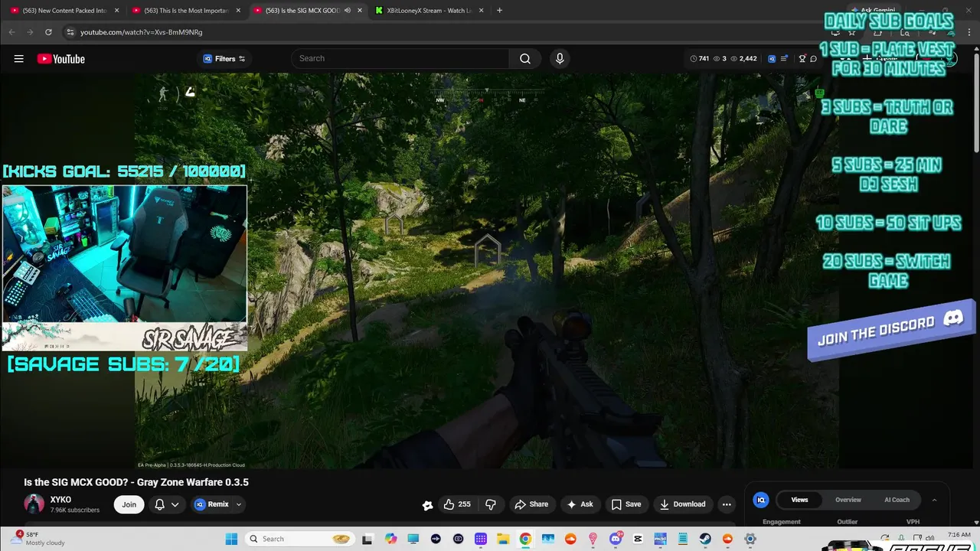Go to the YouTube home logo

click(x=60, y=59)
